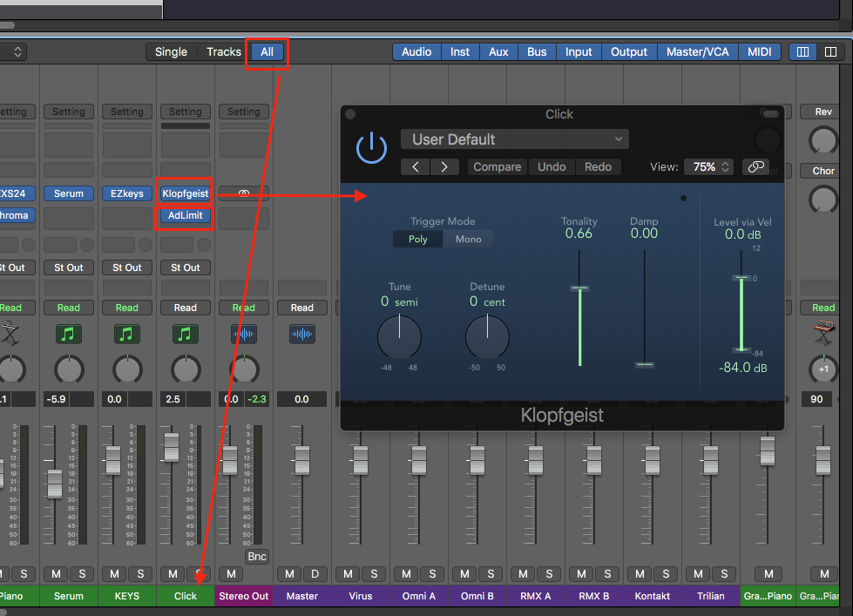
Task: Toggle Dim button on Master channel
Action: point(315,574)
